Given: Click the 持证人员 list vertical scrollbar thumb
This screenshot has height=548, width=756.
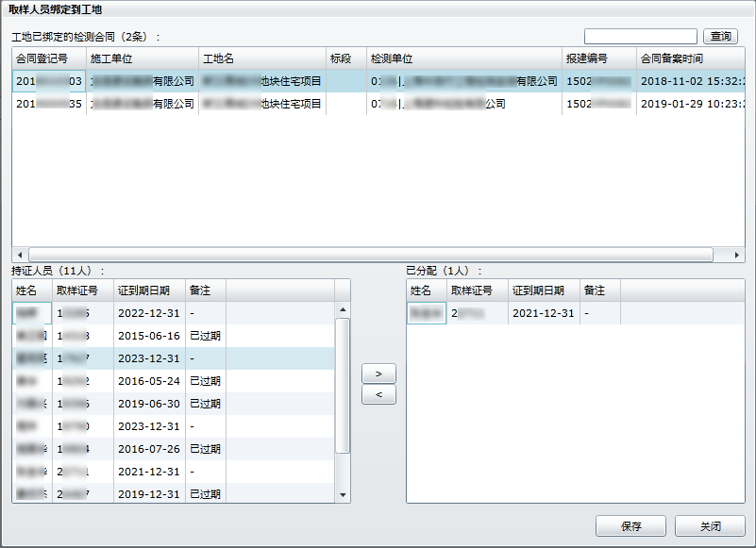Looking at the screenshot, I should click(343, 385).
